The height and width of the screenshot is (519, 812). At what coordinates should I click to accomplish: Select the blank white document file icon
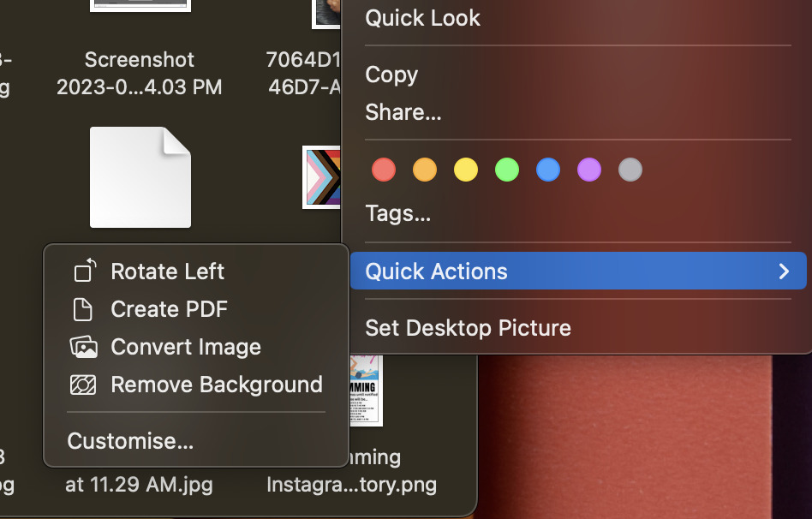pyautogui.click(x=140, y=177)
